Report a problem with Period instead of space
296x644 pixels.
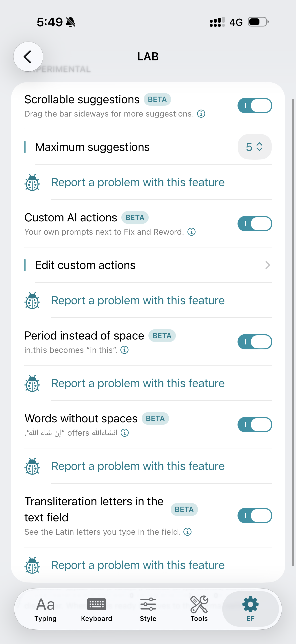tap(138, 383)
